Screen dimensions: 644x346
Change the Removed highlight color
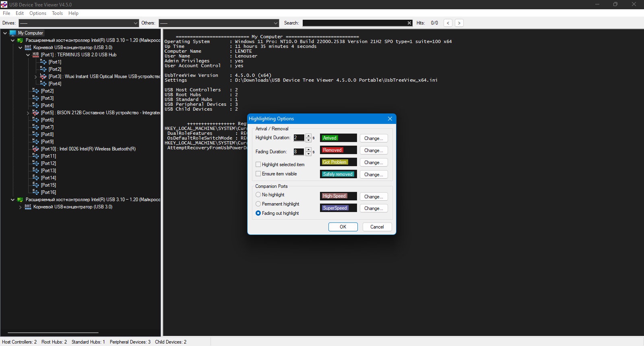(x=374, y=150)
